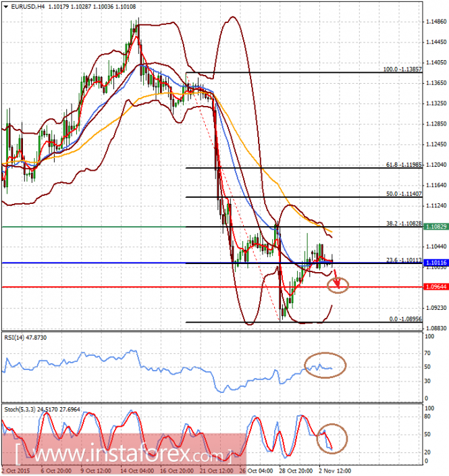Select the brown ellipse on RSI panel
The height and width of the screenshot is (476, 449).
pyautogui.click(x=325, y=365)
